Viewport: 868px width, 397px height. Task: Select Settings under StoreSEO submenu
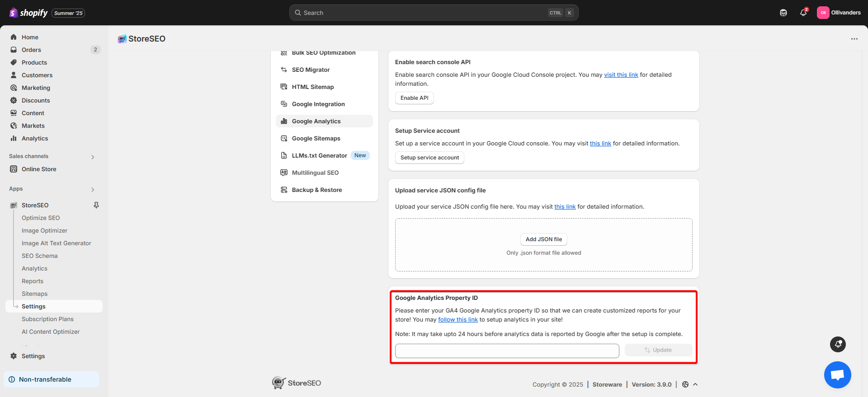click(54, 306)
